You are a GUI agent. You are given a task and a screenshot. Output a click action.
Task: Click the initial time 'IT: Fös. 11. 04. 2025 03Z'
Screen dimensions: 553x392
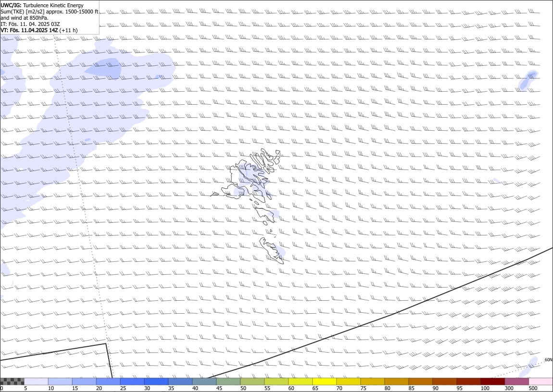click(x=30, y=24)
